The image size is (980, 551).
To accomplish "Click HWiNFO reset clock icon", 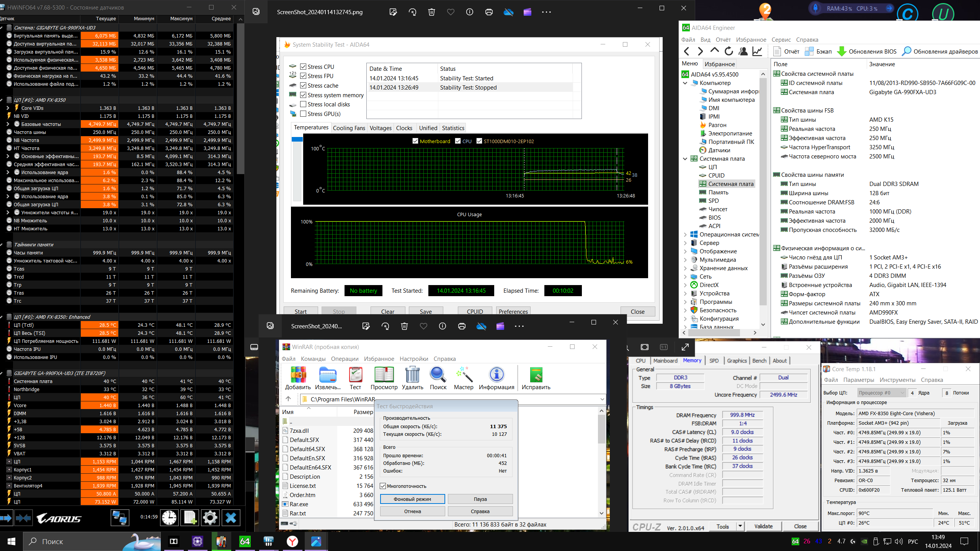I will point(169,518).
